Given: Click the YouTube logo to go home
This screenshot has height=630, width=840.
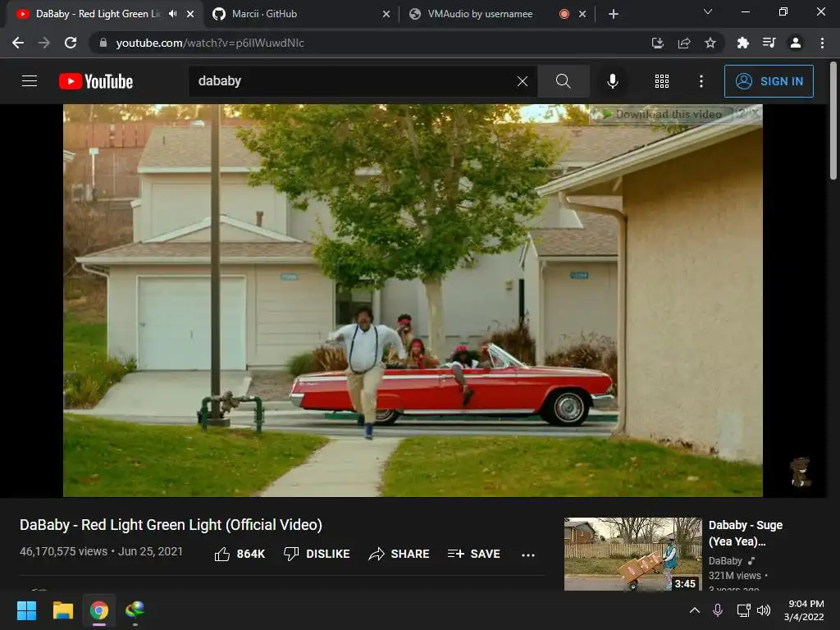Looking at the screenshot, I should pos(96,81).
